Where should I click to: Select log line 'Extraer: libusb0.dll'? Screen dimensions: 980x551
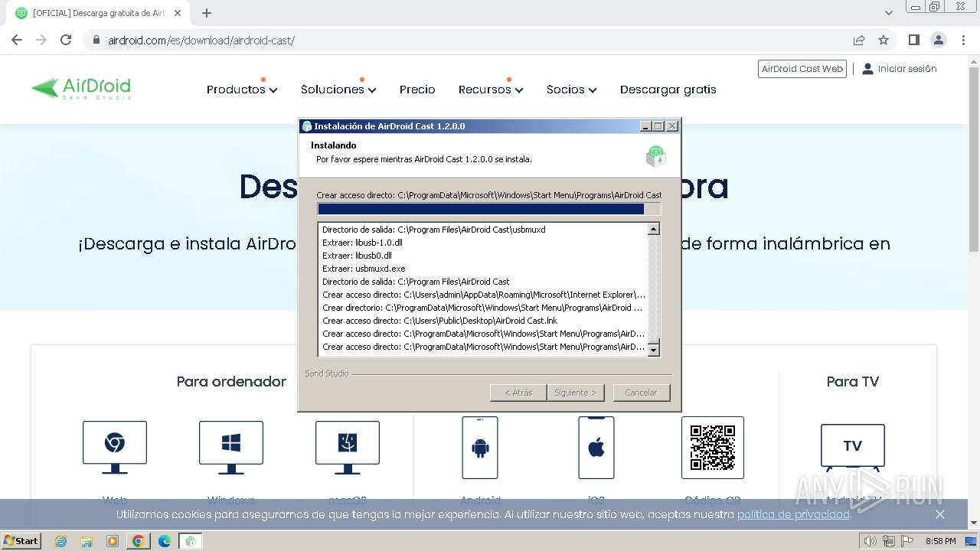click(x=357, y=256)
